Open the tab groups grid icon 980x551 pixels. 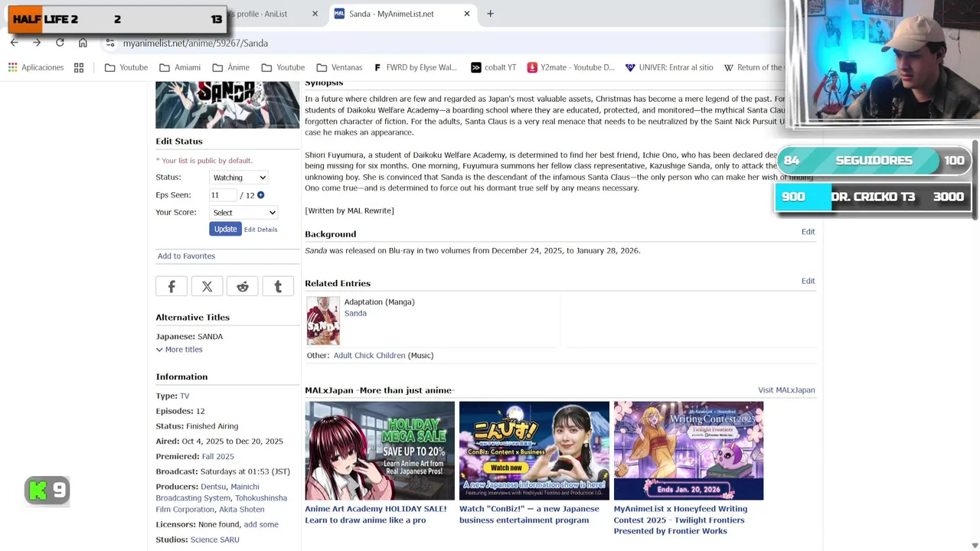click(79, 67)
